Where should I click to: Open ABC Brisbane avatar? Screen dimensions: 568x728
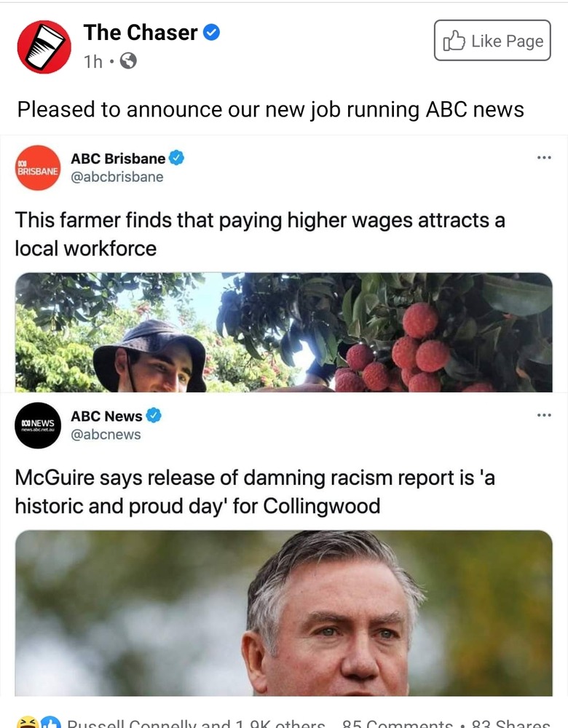coord(38,168)
